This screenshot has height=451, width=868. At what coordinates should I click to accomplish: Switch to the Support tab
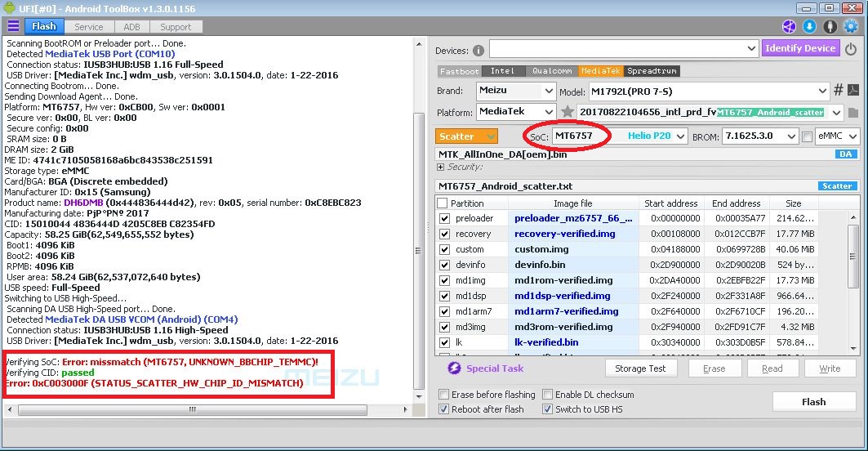coord(176,27)
